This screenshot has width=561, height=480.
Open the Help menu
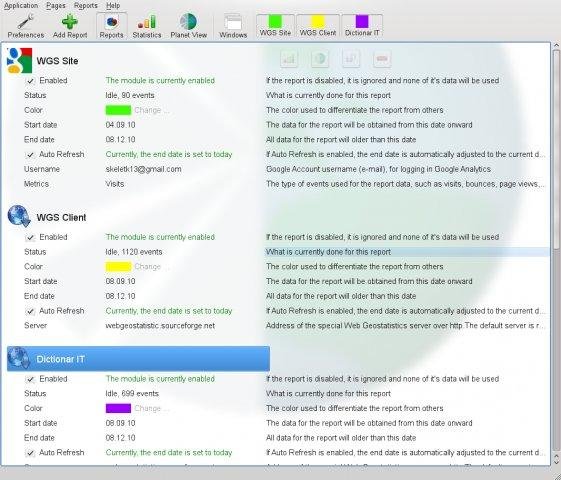coord(113,5)
